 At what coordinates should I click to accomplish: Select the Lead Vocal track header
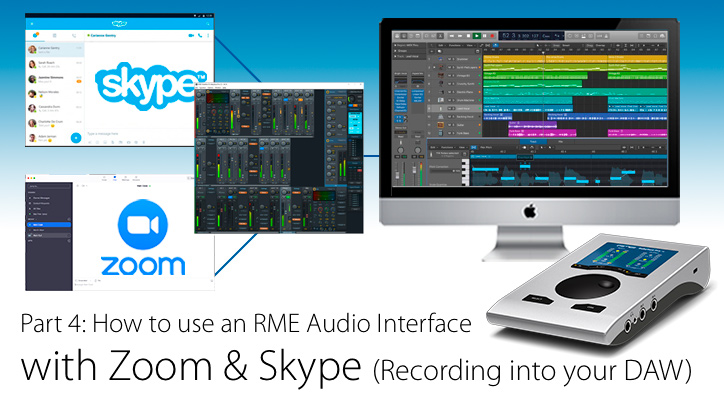coord(455,109)
